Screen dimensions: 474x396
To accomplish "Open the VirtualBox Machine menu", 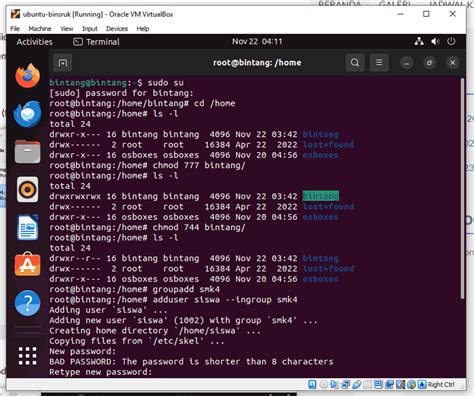I will pyautogui.click(x=40, y=29).
